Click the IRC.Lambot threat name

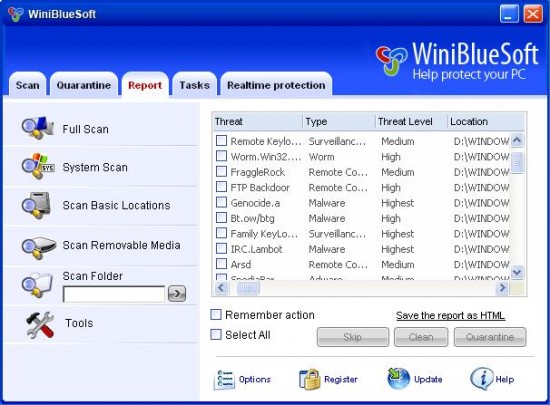click(x=256, y=249)
